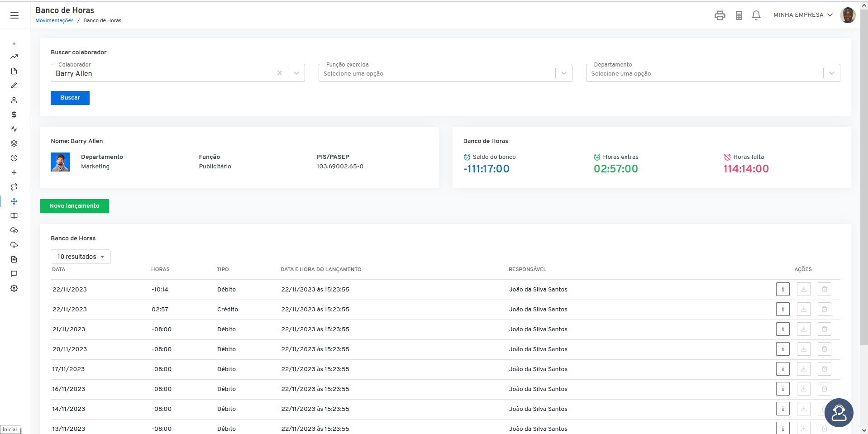Open the clock icon in sidebar
868x434 pixels.
point(14,158)
